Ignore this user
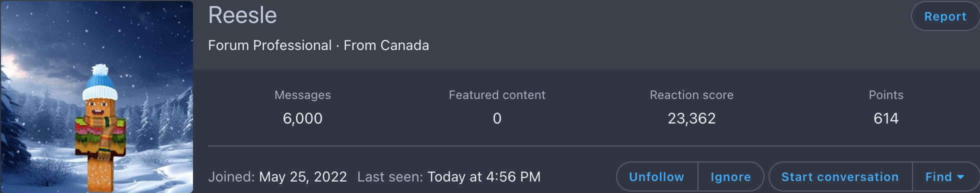The width and height of the screenshot is (980, 193). point(730,177)
